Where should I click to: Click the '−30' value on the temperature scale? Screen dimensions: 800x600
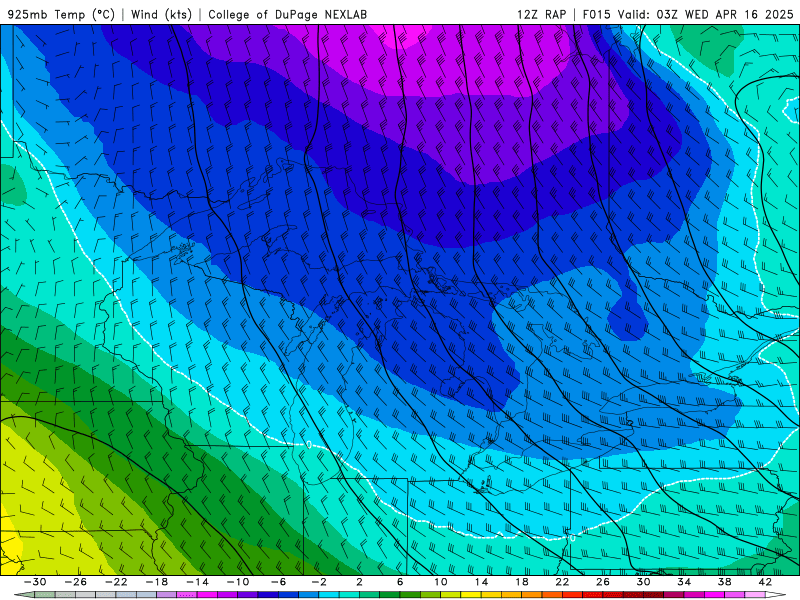35,582
